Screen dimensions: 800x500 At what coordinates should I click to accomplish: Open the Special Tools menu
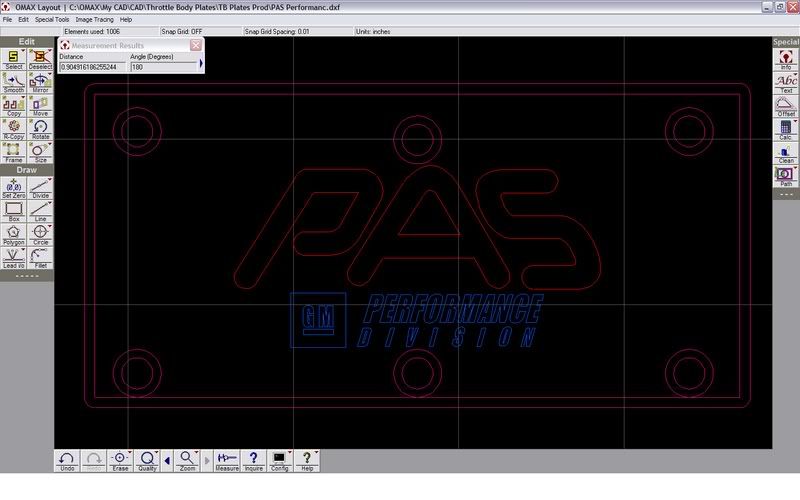click(x=52, y=19)
